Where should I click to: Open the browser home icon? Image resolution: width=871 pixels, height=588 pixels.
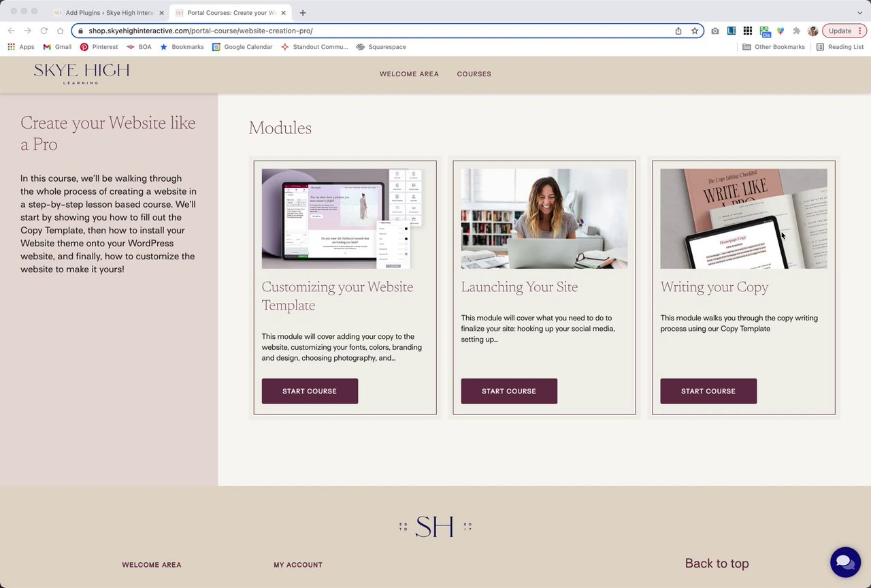(x=60, y=31)
